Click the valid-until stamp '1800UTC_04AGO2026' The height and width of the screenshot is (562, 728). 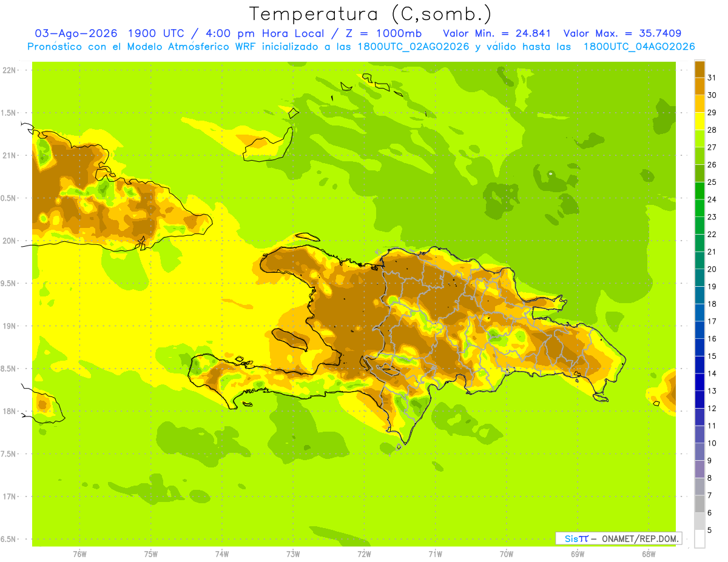click(639, 47)
